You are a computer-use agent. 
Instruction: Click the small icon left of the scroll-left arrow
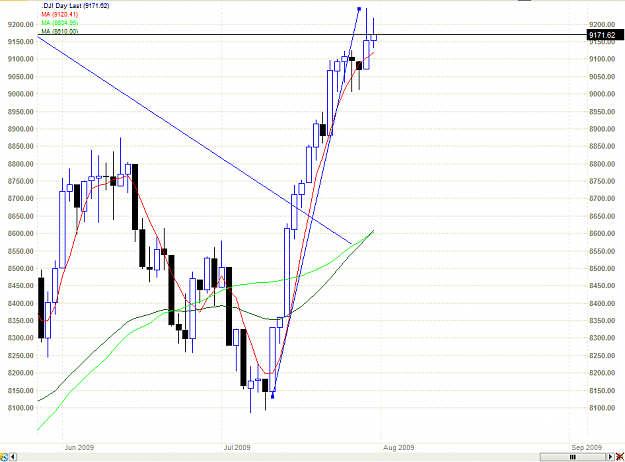point(4,457)
